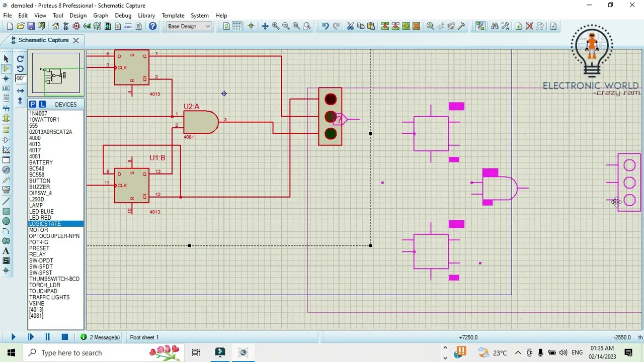
Task: Click the P pick devices button
Action: [x=32, y=104]
